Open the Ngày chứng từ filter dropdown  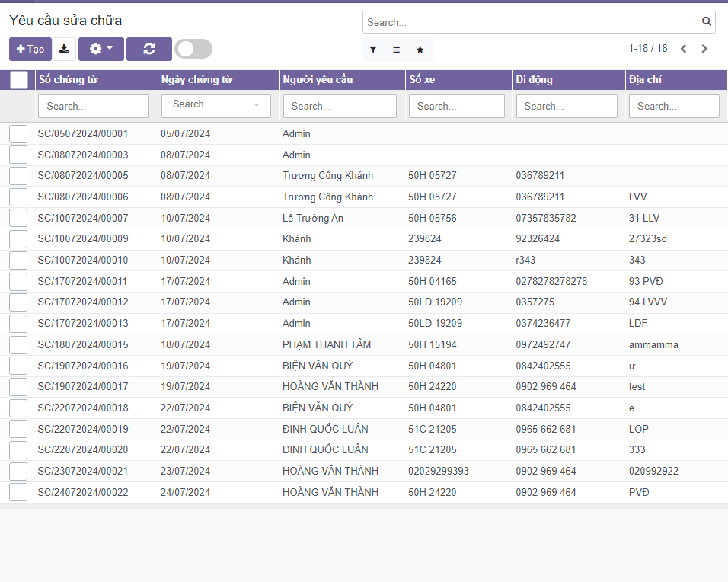tap(216, 105)
